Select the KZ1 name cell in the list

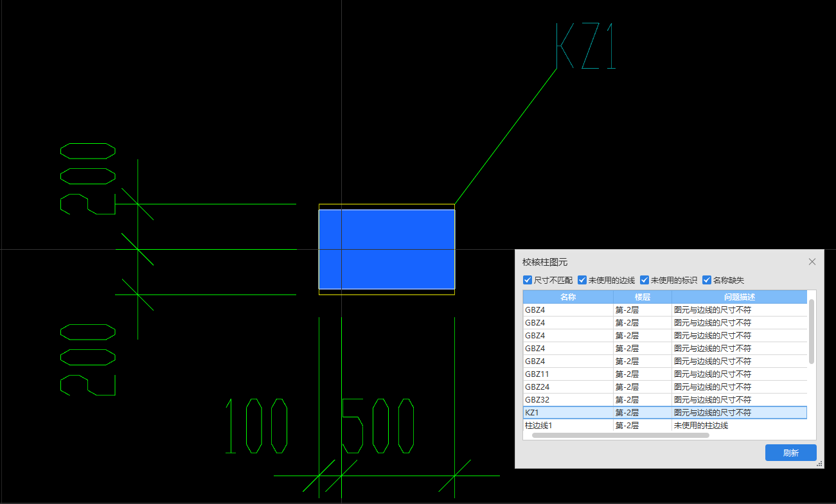[x=568, y=413]
